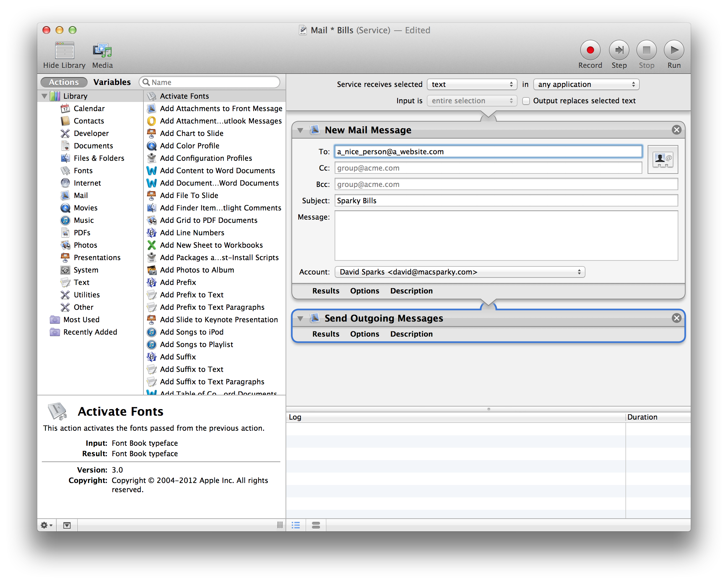
Task: Click the Stop workflow button
Action: point(646,50)
